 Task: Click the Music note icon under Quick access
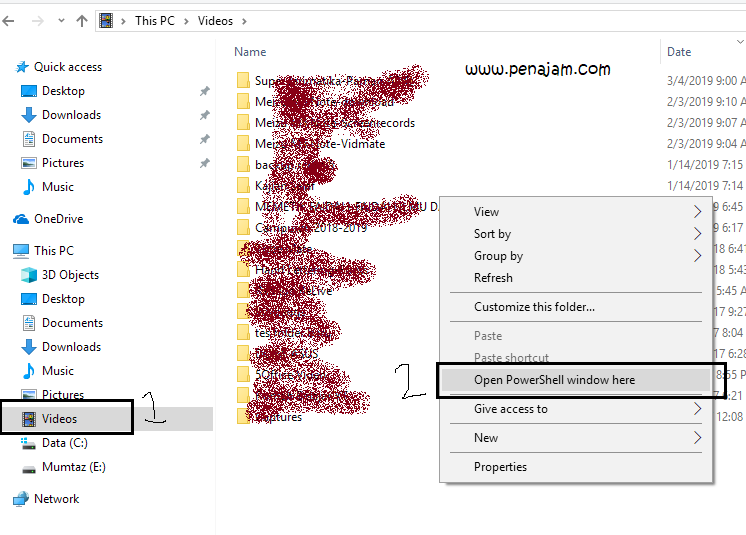point(29,187)
